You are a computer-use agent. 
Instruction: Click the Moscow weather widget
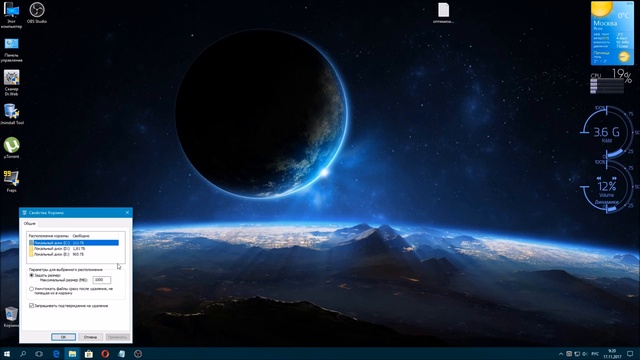tap(612, 33)
